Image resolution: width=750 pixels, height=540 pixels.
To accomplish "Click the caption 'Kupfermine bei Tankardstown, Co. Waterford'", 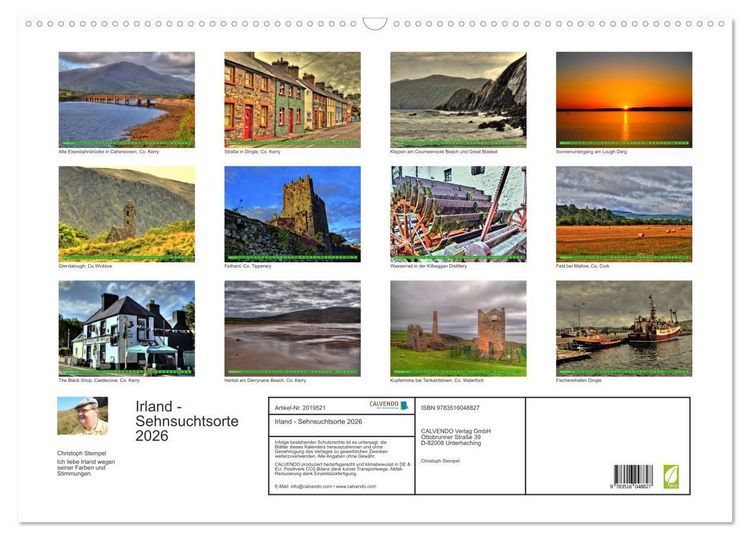I will tap(437, 380).
